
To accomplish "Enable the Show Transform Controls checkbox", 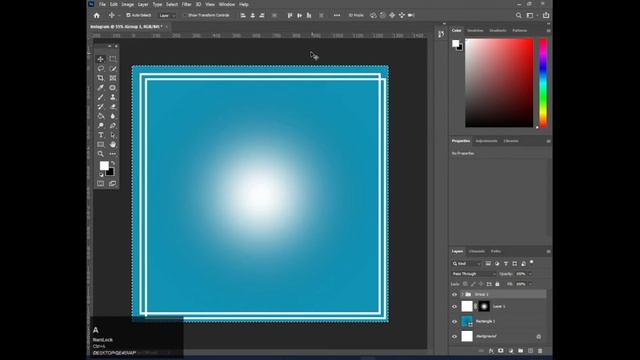I will click(x=184, y=16).
